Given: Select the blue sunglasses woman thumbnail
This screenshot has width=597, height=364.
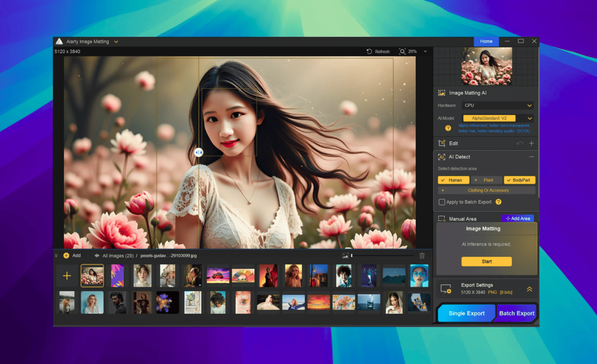Looking at the screenshot, I should pos(419,276).
